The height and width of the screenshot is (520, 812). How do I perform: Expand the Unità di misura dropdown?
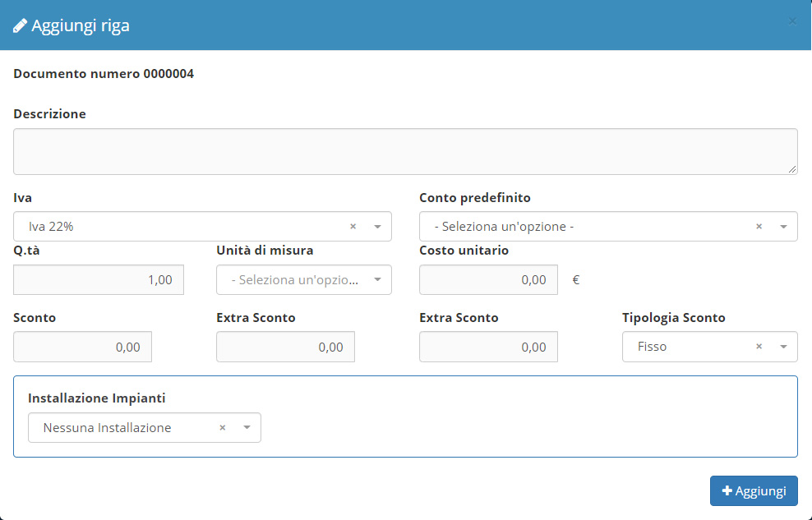[x=303, y=280]
